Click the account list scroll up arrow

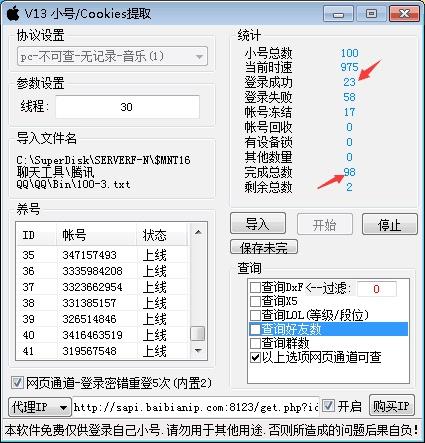pyautogui.click(x=198, y=232)
